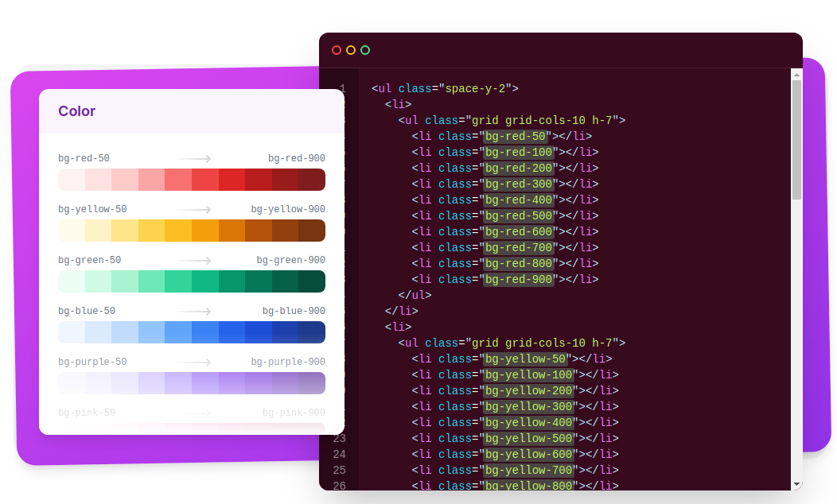Click the arrow between bg-red-50 and bg-red-900
The height and width of the screenshot is (504, 837).
(194, 159)
